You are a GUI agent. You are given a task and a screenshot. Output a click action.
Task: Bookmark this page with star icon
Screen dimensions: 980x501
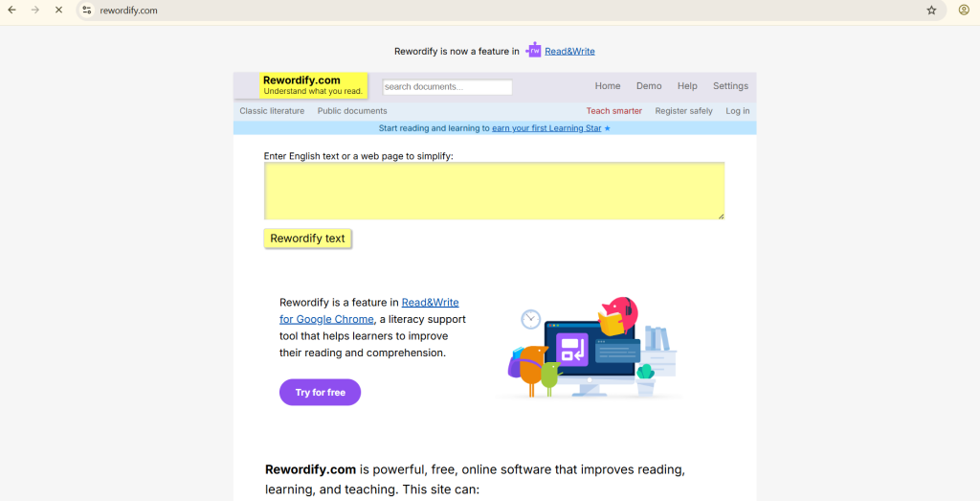coord(931,11)
